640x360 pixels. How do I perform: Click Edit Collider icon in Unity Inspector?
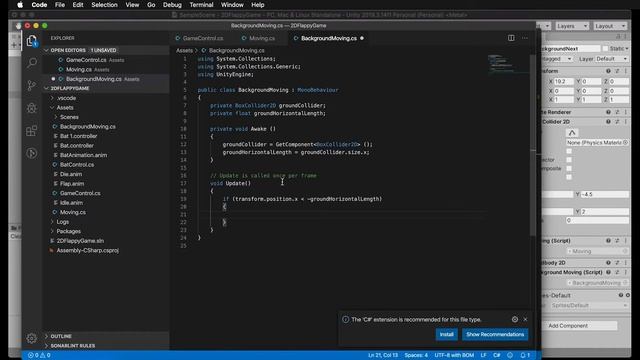pos(572,133)
